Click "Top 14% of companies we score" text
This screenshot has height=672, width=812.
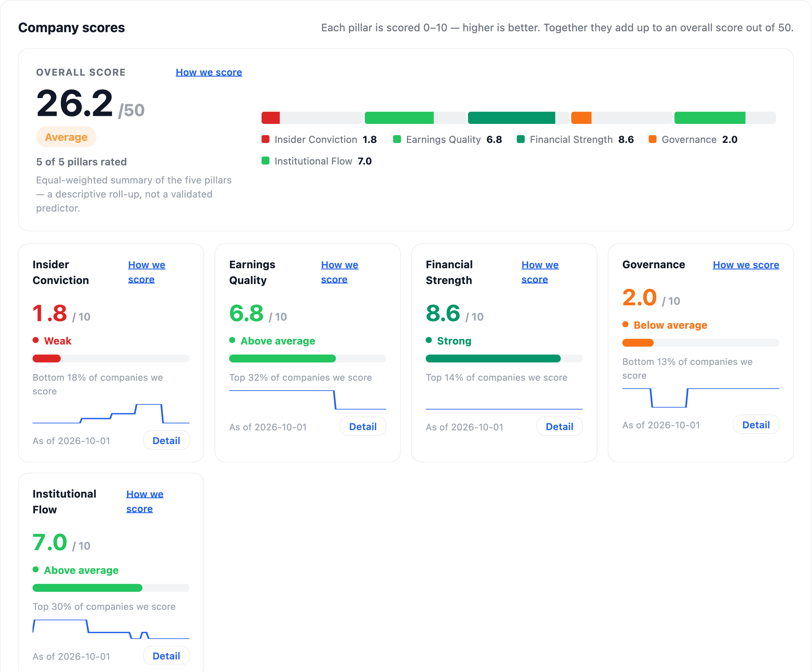(496, 377)
